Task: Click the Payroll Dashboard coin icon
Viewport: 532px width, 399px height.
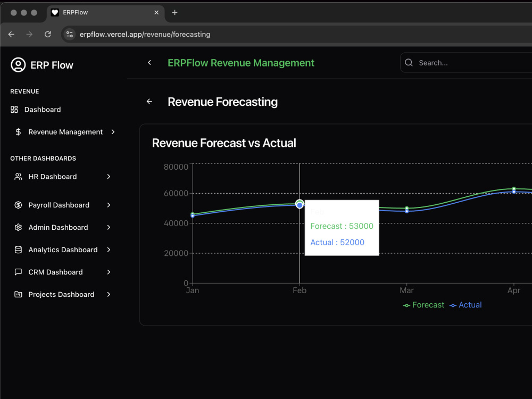Action: [x=18, y=205]
